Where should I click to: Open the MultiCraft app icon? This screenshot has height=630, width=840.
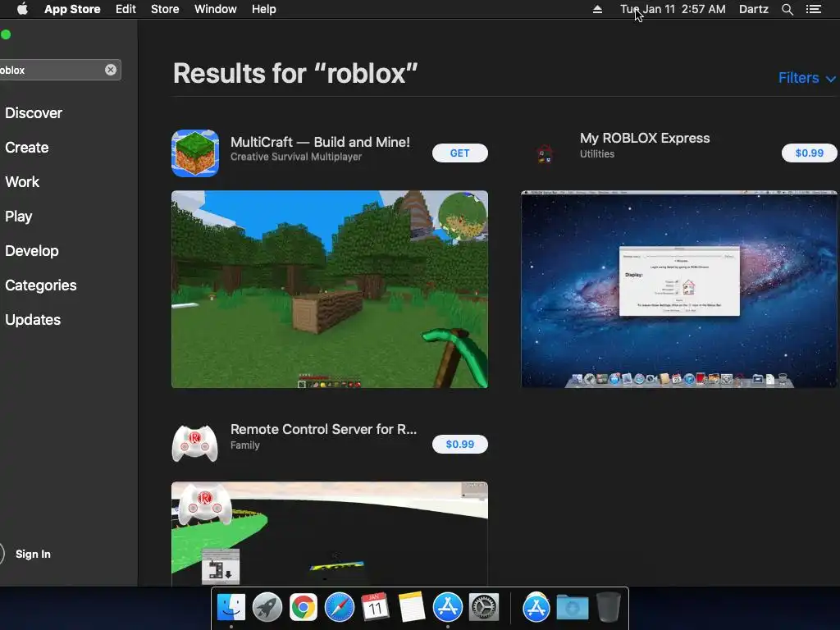point(195,153)
